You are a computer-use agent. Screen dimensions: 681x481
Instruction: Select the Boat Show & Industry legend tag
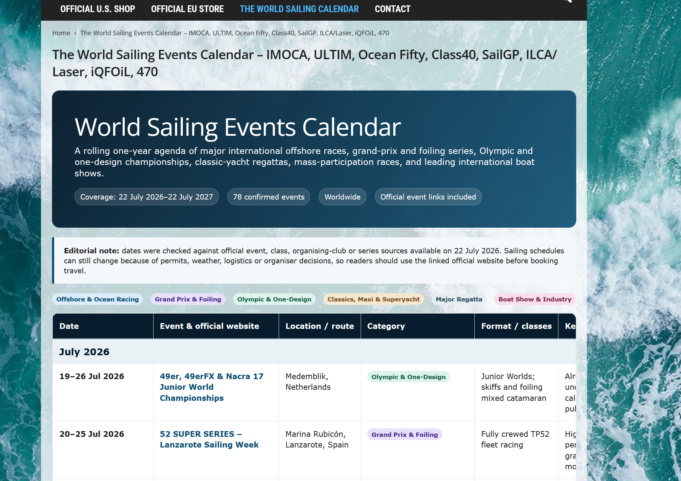click(535, 299)
